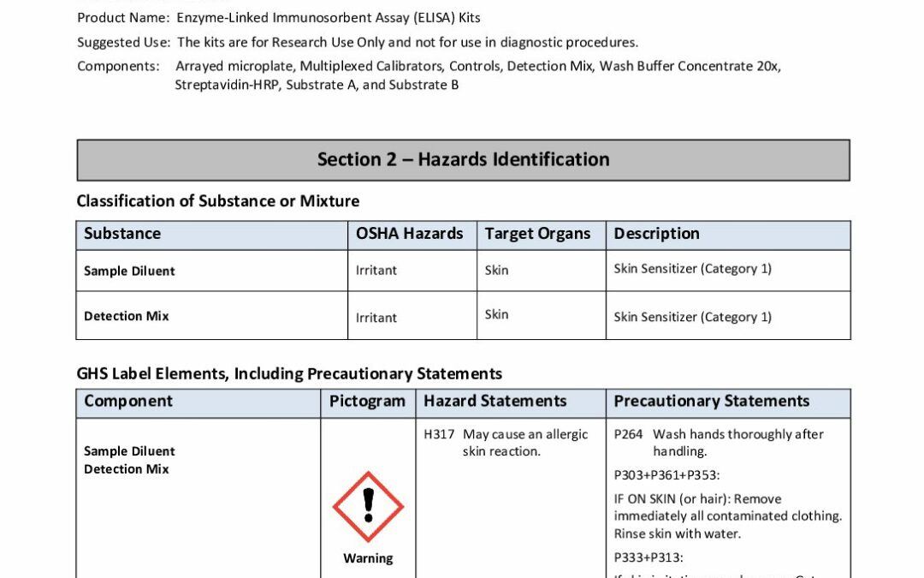924x578 pixels.
Task: Click the Warning signal word under pictogram
Action: [368, 558]
